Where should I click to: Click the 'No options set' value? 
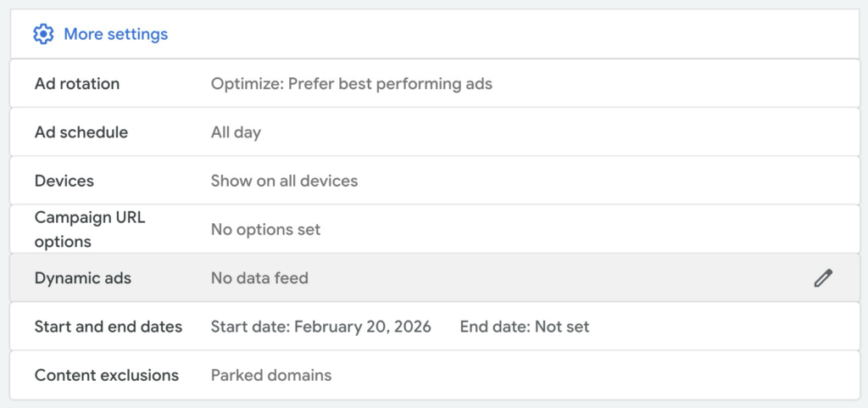pyautogui.click(x=265, y=230)
